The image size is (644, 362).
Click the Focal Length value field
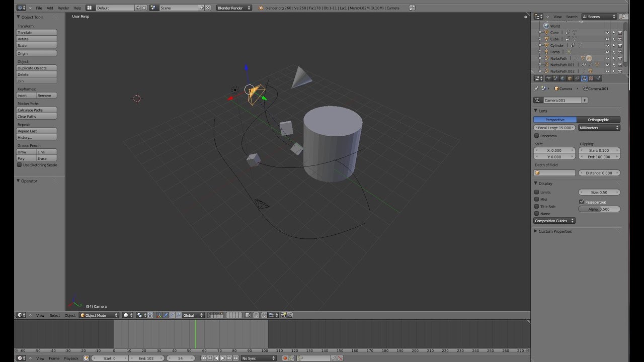(x=554, y=128)
